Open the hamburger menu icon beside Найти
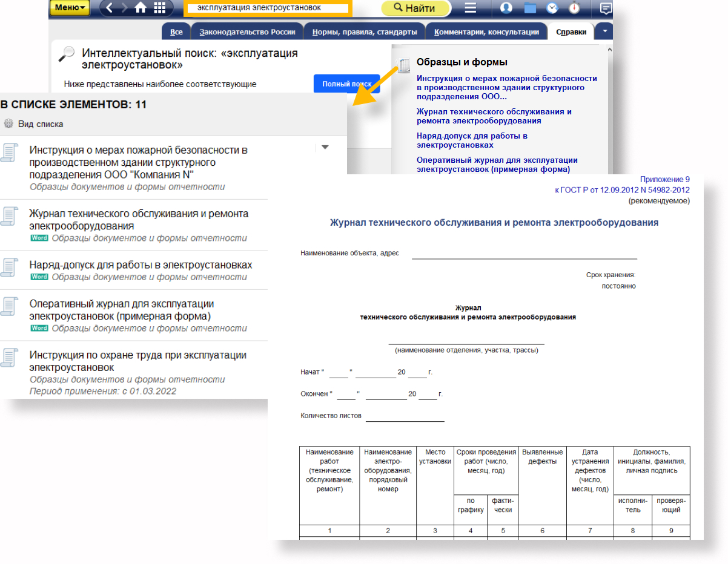Image resolution: width=728 pixels, height=564 pixels. tap(470, 8)
